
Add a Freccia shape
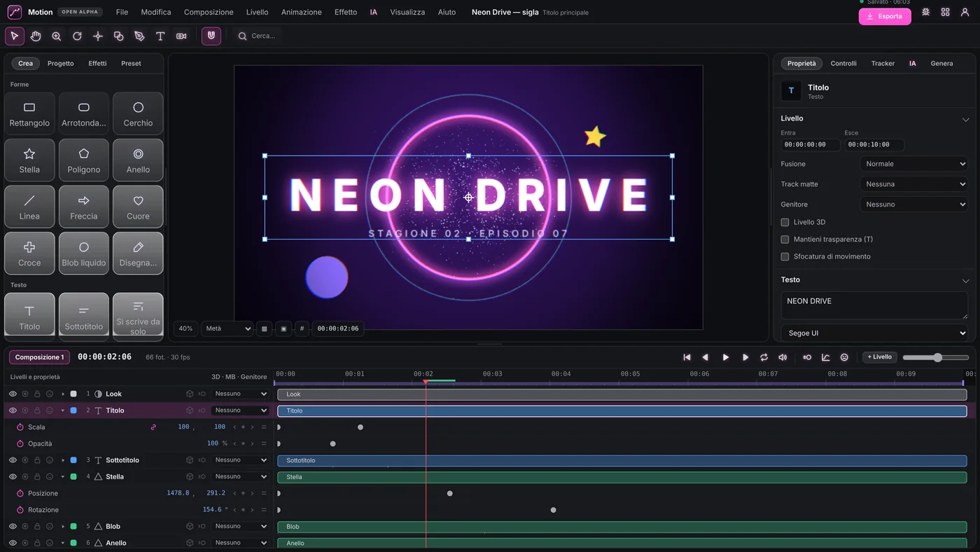click(84, 207)
